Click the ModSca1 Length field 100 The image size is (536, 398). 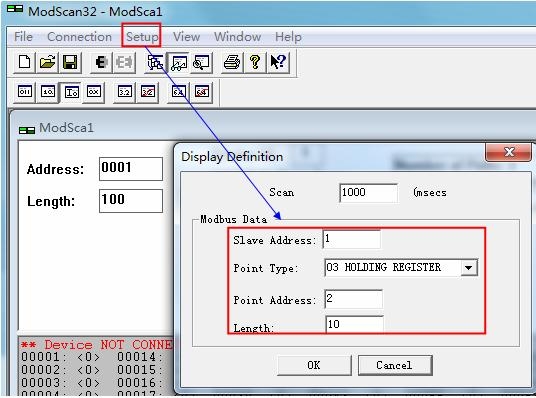pyautogui.click(x=131, y=201)
